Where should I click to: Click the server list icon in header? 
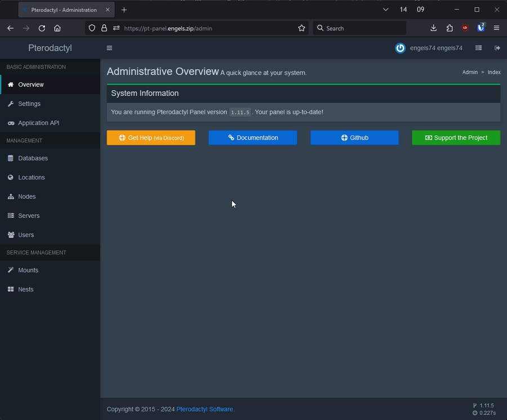pos(478,48)
